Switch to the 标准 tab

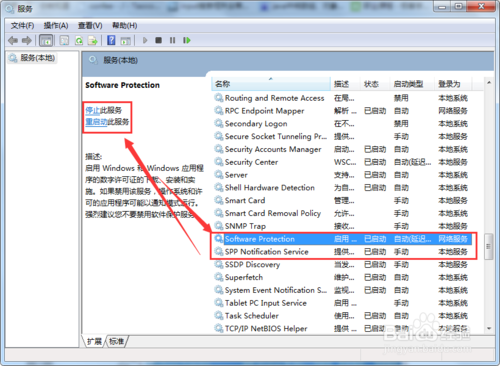click(117, 341)
